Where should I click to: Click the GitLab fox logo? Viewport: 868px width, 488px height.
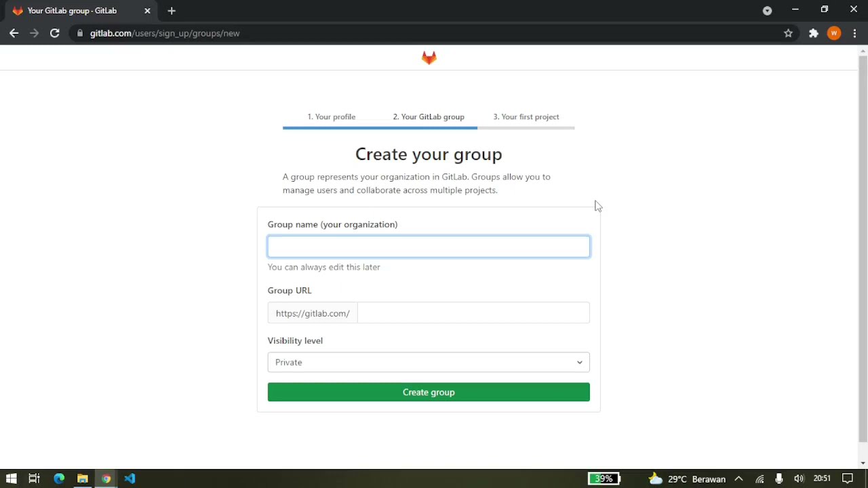[x=429, y=58]
